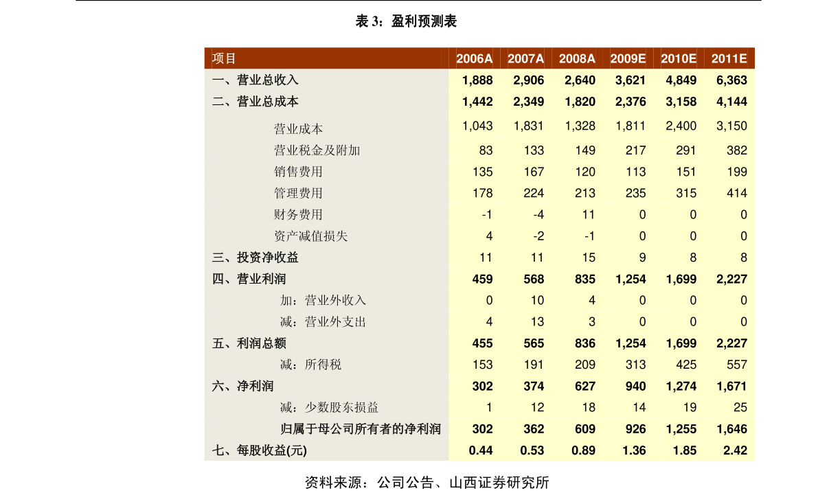Click the 2008A 财务费用 value 11
Screen dimensions: 818x504
[x=589, y=214]
